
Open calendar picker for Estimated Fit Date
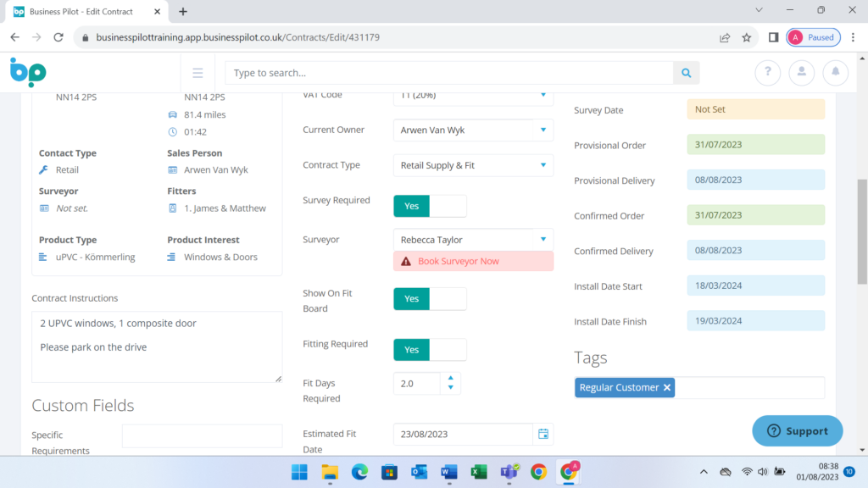(543, 434)
